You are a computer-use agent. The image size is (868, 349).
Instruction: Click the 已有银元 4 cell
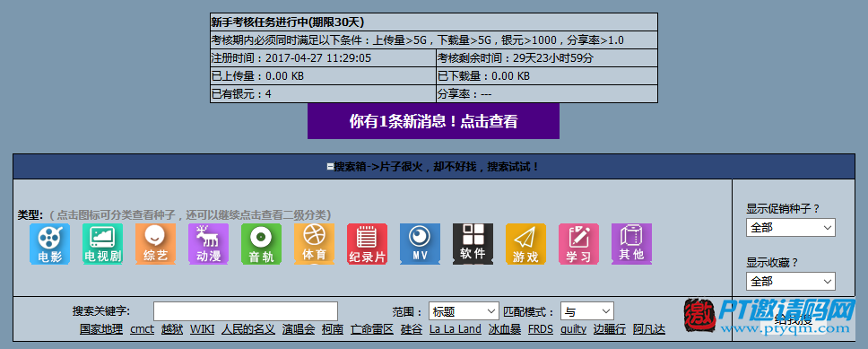[324, 94]
